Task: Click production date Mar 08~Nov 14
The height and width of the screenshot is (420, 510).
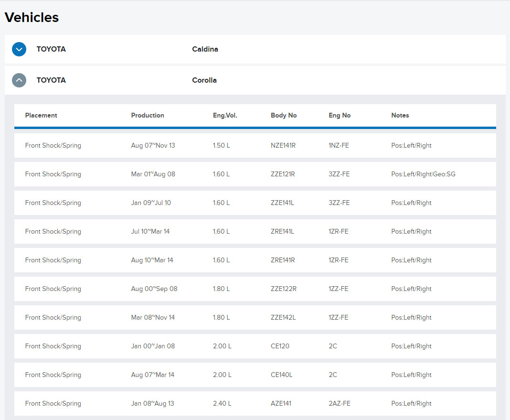Action: (153, 317)
